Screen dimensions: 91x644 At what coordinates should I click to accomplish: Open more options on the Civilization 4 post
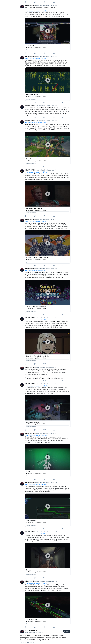tap(63, 53)
